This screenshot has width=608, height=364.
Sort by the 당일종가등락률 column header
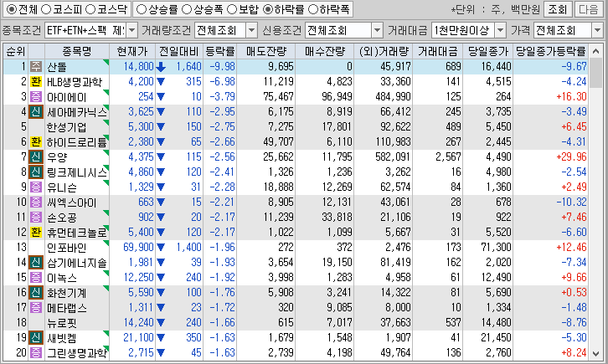[x=550, y=51]
